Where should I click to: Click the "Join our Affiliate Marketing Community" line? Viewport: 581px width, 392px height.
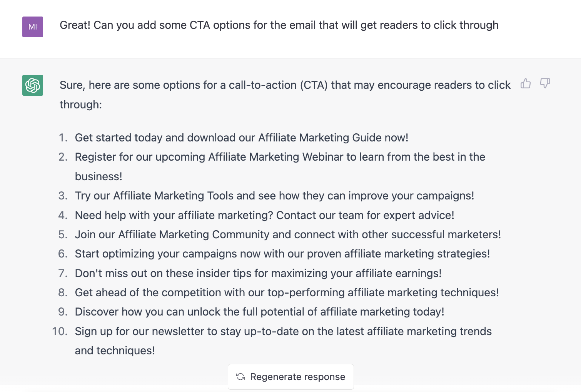[288, 234]
